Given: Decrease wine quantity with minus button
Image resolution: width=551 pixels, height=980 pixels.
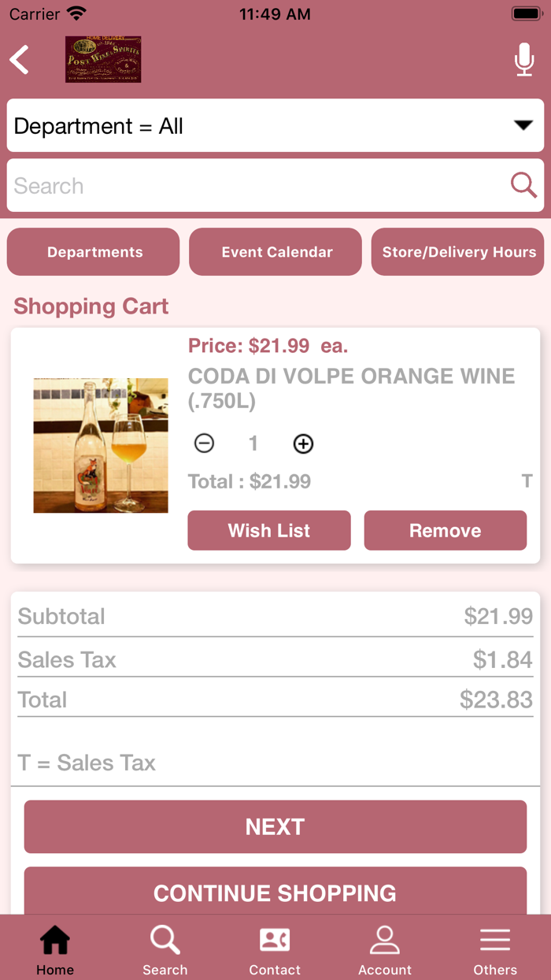Looking at the screenshot, I should coord(204,444).
